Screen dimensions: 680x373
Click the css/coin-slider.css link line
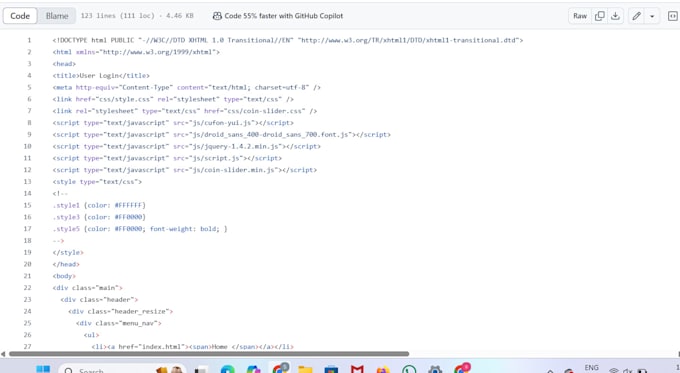(x=185, y=111)
